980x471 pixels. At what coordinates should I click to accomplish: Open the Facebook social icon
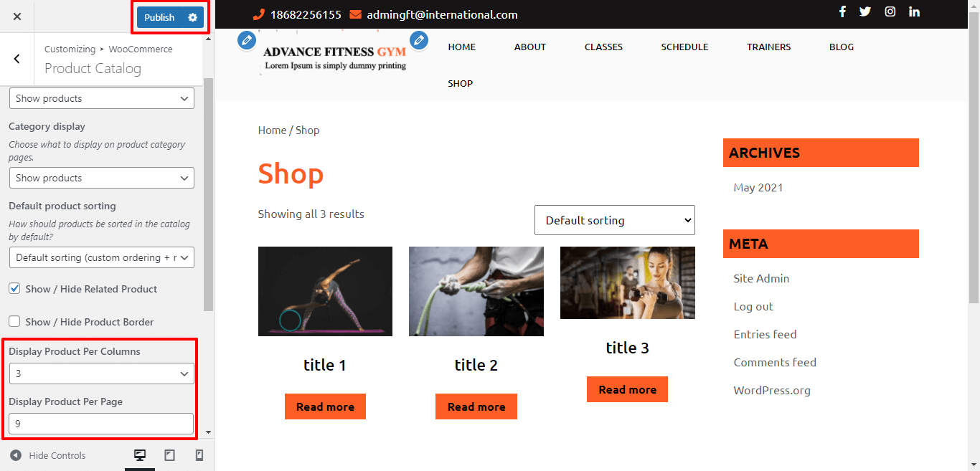click(842, 11)
